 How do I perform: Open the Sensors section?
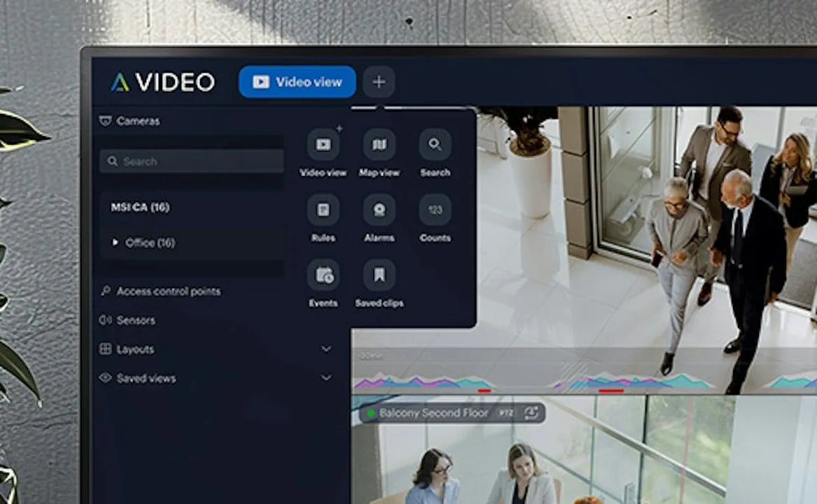click(127, 320)
